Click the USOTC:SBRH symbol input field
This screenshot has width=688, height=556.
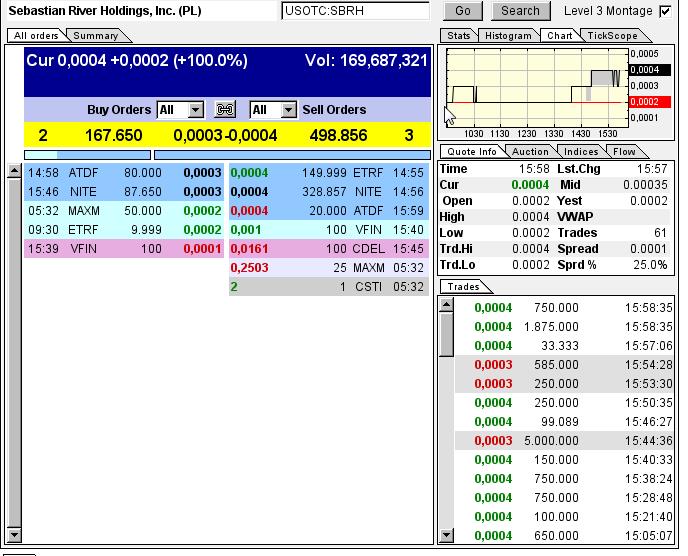point(355,11)
